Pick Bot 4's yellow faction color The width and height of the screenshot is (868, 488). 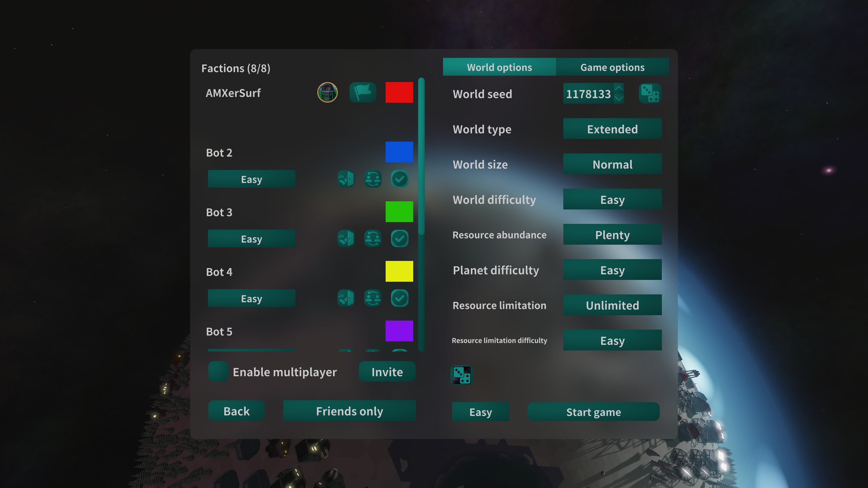coord(399,271)
